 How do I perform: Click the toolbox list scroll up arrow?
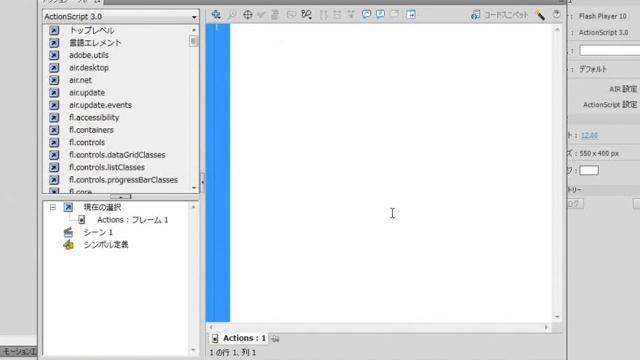194,30
